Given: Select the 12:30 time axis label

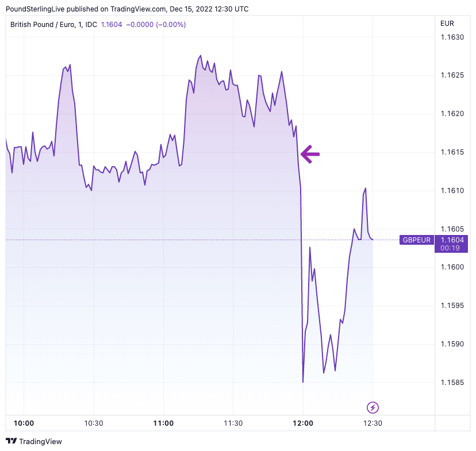Looking at the screenshot, I should click(x=373, y=423).
